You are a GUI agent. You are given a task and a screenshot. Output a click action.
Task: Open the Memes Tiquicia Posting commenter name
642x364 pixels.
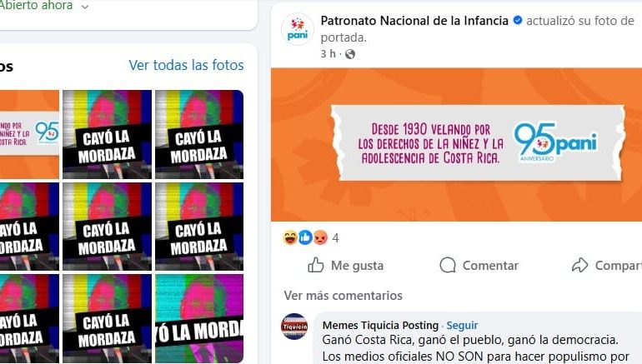pos(380,325)
